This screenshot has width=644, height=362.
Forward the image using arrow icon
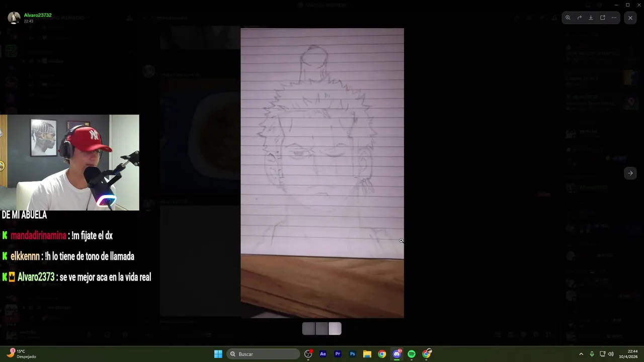580,18
